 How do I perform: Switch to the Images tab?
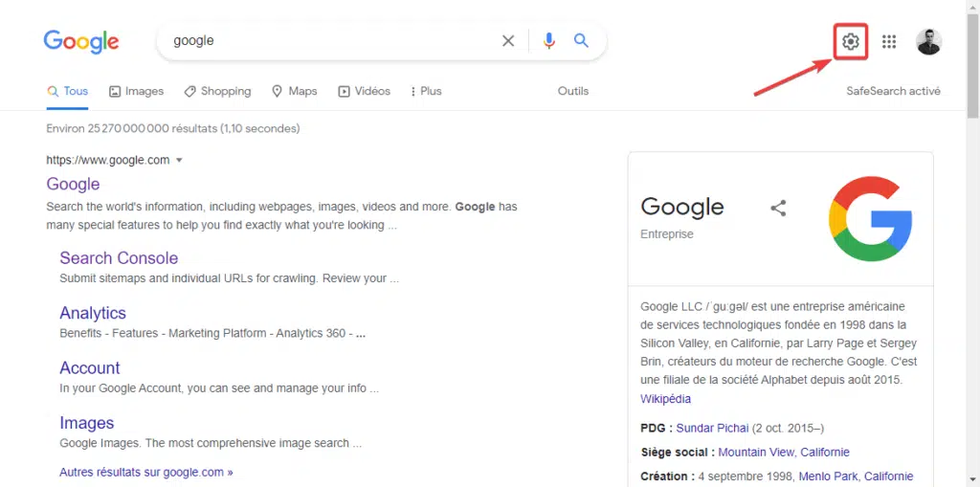(136, 91)
